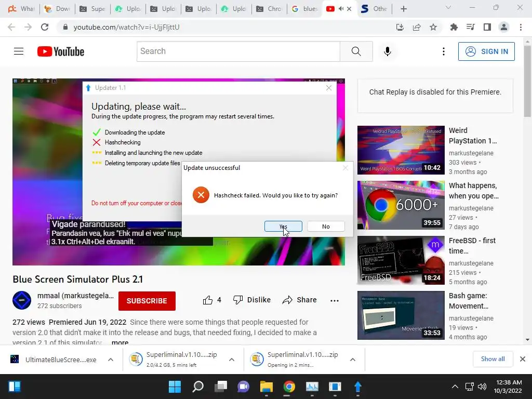Image resolution: width=532 pixels, height=399 pixels.
Task: Start voice search with the microphone
Action: point(387,51)
